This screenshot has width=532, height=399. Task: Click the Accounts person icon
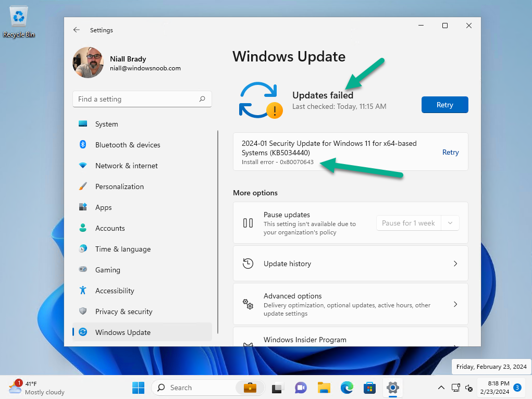[x=83, y=228]
